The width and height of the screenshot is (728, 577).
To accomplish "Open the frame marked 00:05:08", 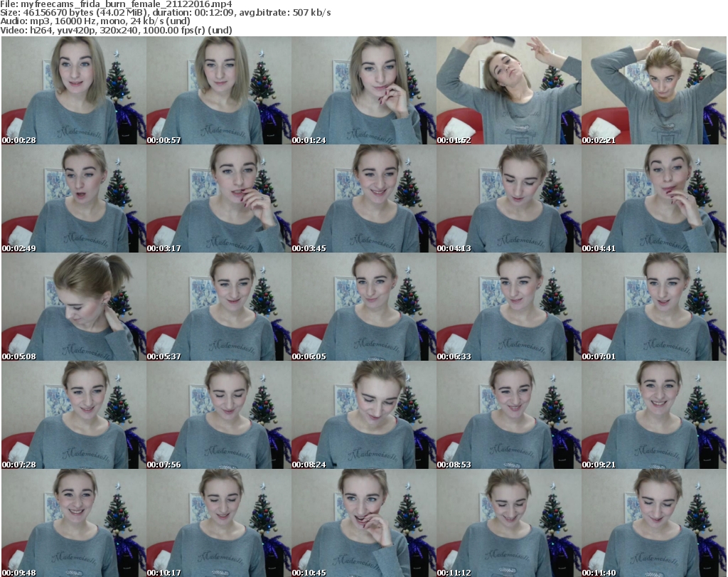I will (73, 307).
